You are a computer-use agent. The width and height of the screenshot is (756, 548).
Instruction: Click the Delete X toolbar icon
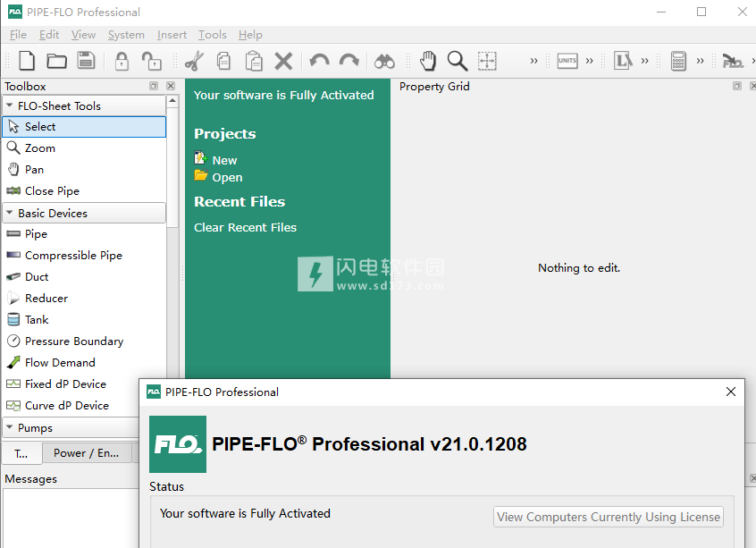point(283,62)
